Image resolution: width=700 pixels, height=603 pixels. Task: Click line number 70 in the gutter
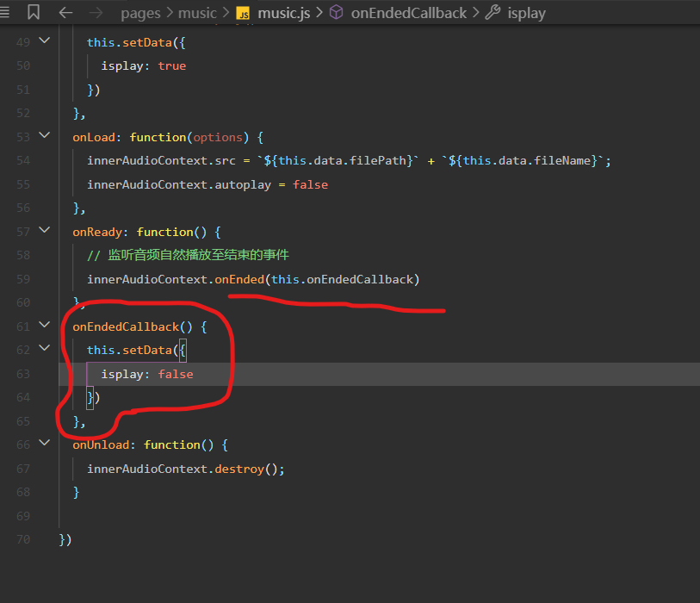point(23,540)
